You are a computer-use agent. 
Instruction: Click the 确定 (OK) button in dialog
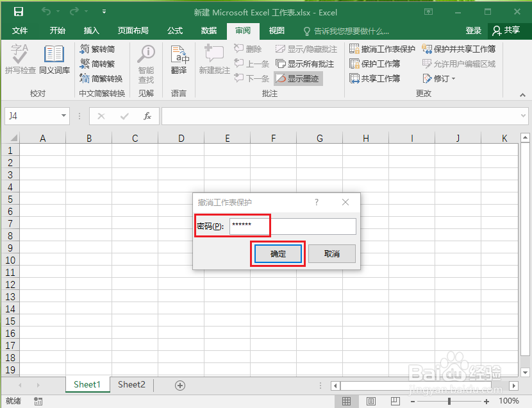(x=278, y=253)
